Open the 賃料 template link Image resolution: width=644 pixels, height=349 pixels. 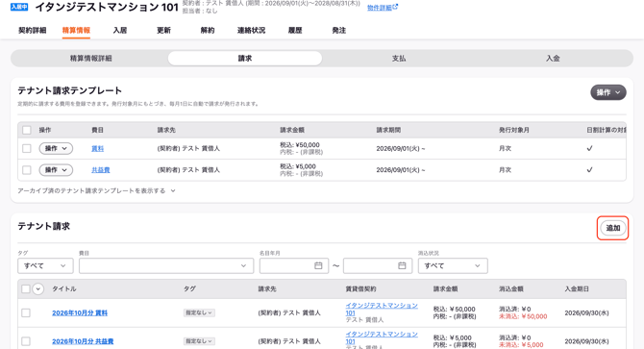coord(97,149)
